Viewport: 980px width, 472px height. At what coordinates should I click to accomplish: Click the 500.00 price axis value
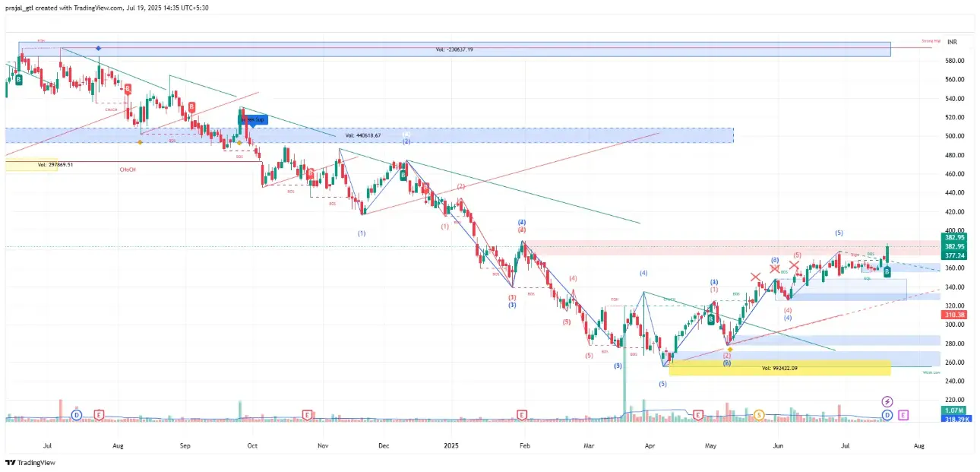click(x=954, y=136)
